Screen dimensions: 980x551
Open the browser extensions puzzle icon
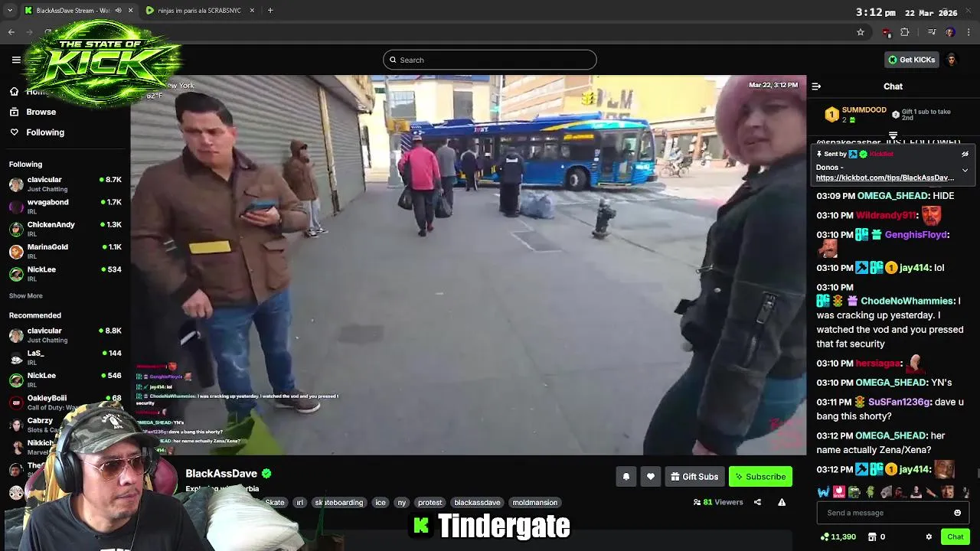click(905, 32)
